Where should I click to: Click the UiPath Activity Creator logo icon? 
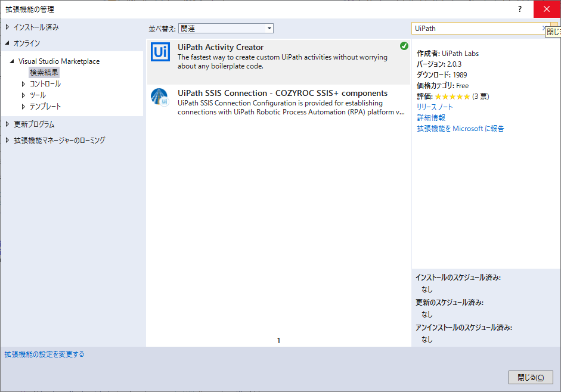[x=160, y=52]
